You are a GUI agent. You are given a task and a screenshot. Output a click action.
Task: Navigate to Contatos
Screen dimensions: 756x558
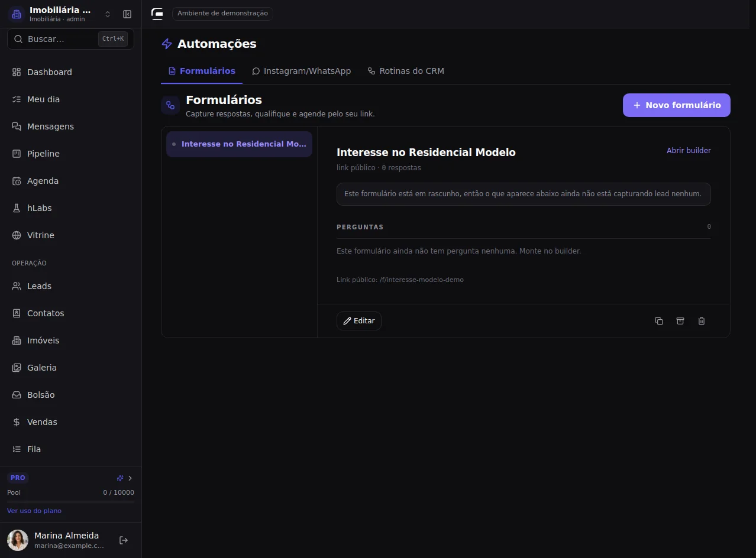(x=71, y=313)
